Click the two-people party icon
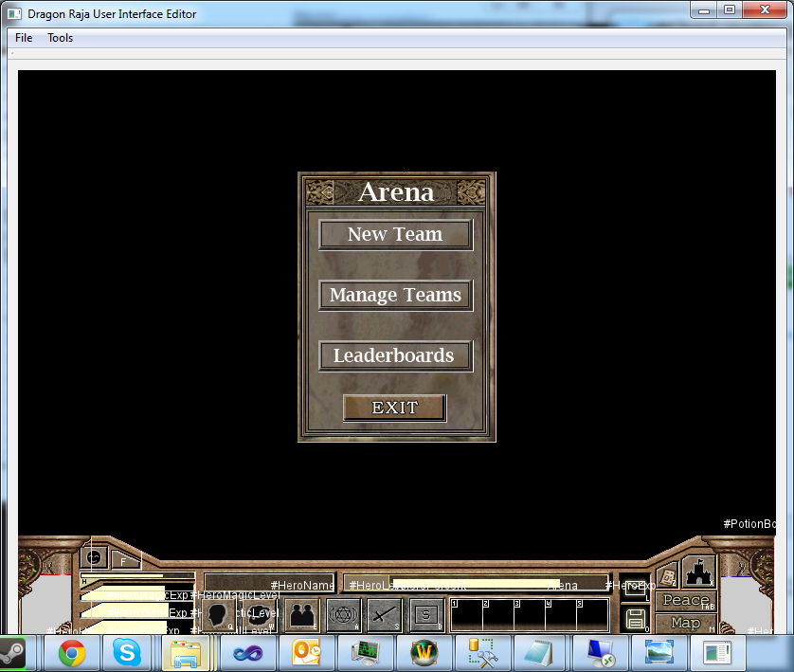794x672 pixels. point(303,615)
